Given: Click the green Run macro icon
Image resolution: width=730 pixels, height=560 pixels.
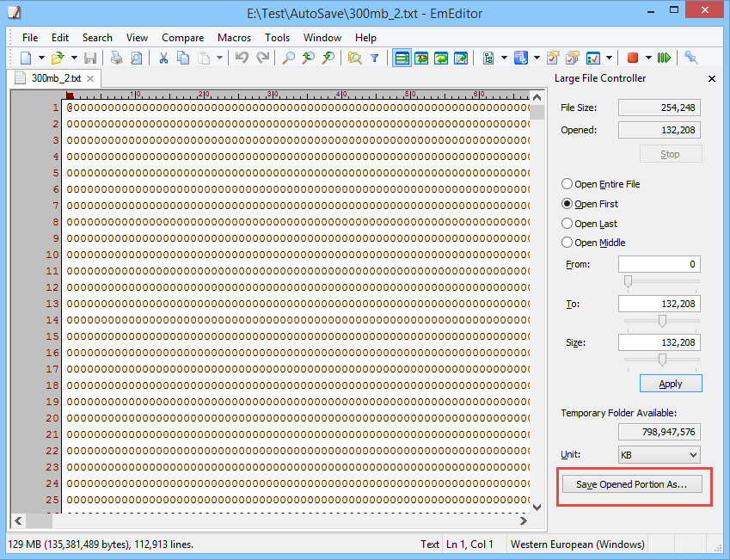Looking at the screenshot, I should point(664,58).
